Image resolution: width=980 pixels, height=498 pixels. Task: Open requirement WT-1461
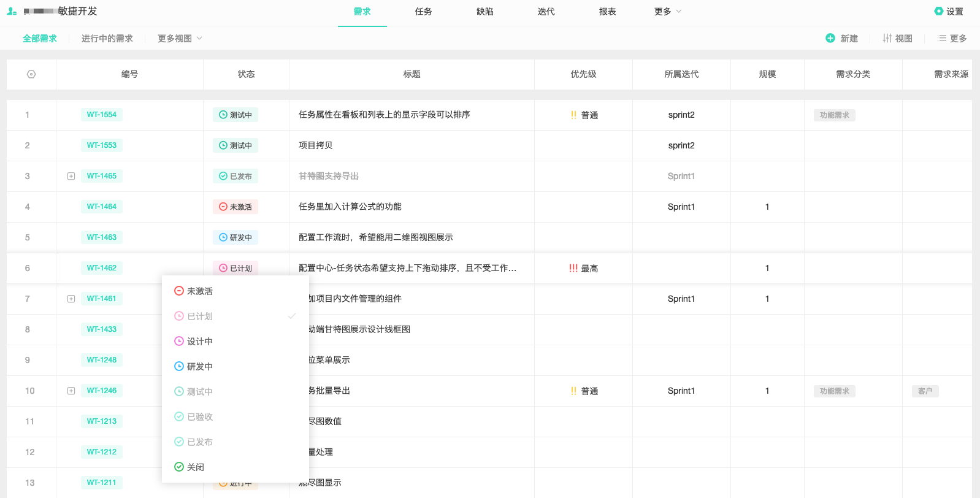(102, 299)
